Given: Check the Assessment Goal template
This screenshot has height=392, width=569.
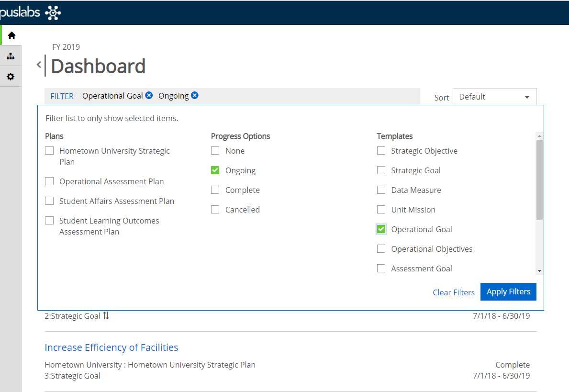Looking at the screenshot, I should (x=381, y=268).
